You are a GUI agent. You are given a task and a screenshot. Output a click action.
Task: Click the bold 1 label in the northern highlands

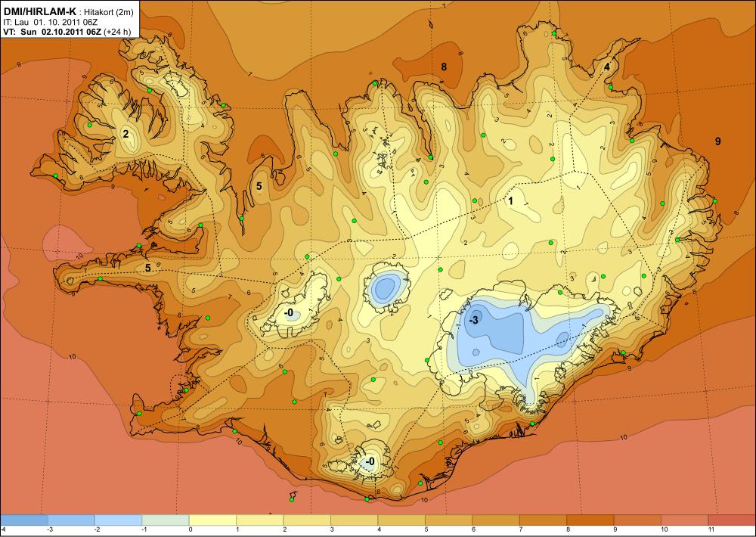[511, 201]
